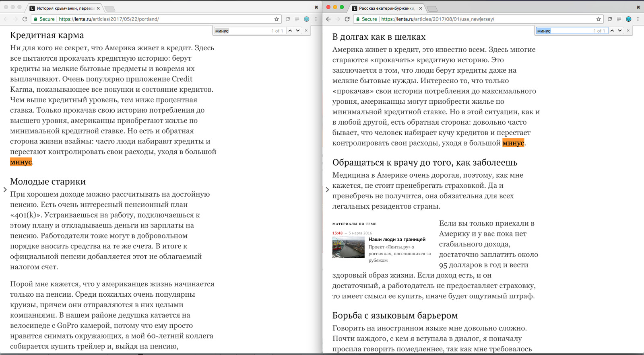The image size is (644, 355).
Task: Close the right browser window with red button
Action: (328, 7)
